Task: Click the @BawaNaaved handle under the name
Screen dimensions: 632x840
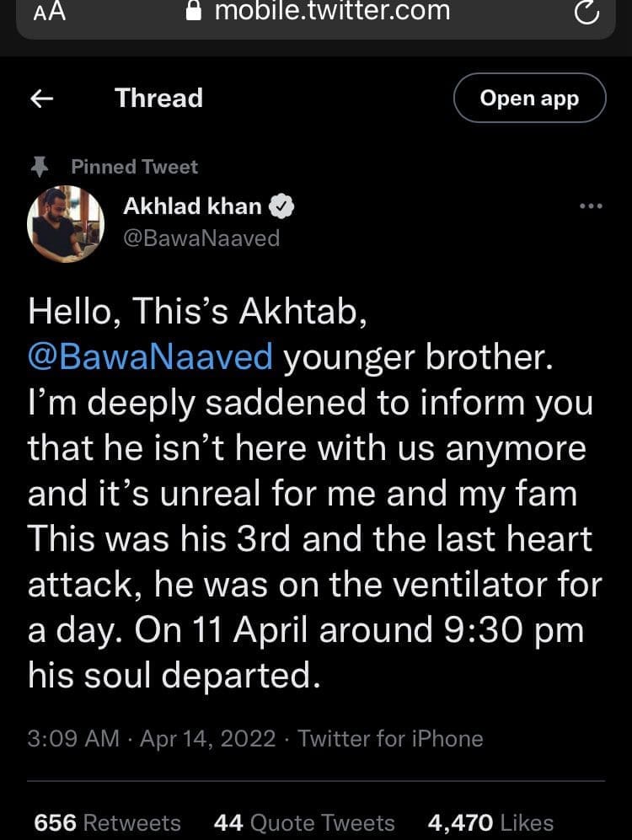Action: point(201,238)
